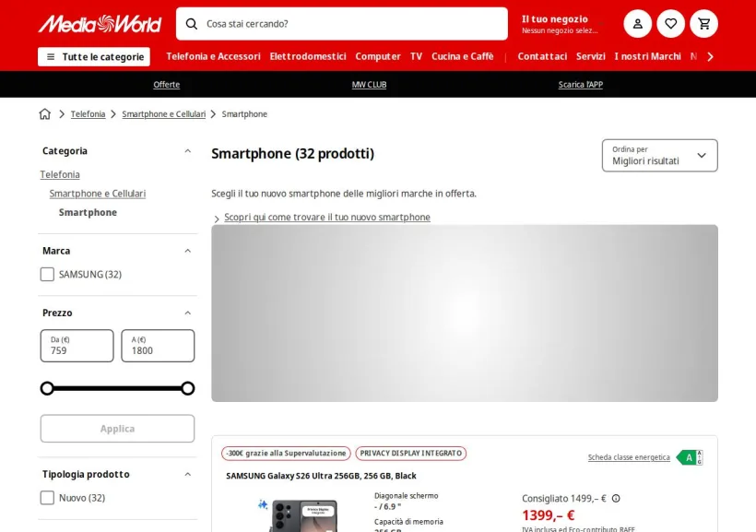The height and width of the screenshot is (532, 756).
Task: View energy class A label
Action: point(690,457)
